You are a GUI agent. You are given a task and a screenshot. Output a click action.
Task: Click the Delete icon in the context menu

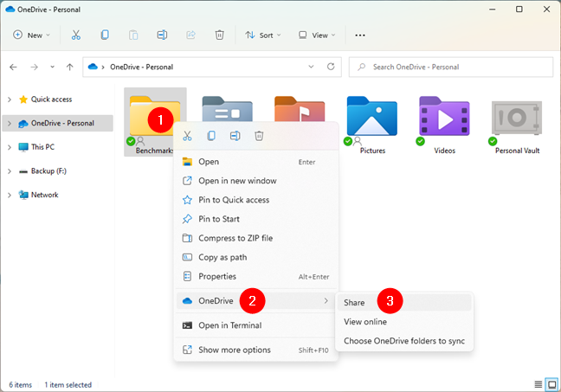tap(259, 136)
